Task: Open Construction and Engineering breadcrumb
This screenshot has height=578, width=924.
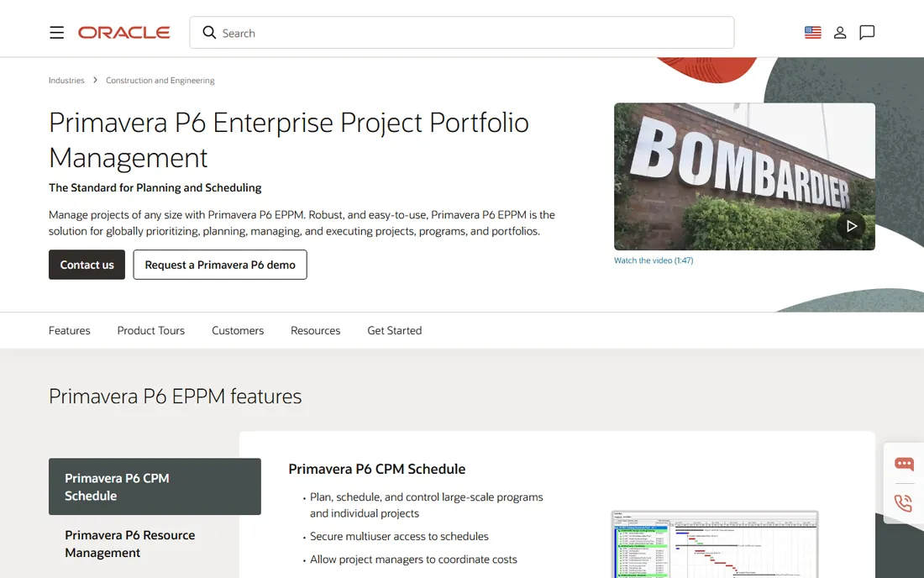Action: pos(160,80)
